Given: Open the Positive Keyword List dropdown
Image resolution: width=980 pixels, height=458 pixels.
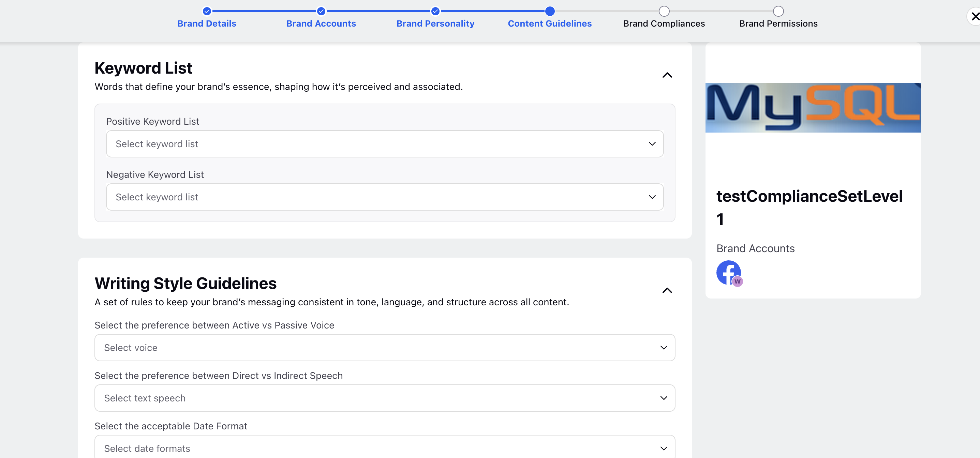Looking at the screenshot, I should (x=385, y=144).
